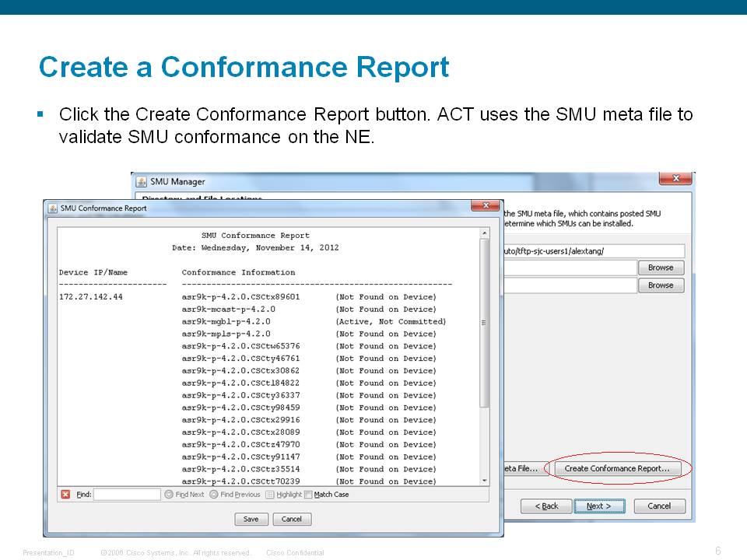Select asr9k-mgbl-p-4.2.0 entry
Viewport: 747px width, 560px height.
click(x=226, y=321)
